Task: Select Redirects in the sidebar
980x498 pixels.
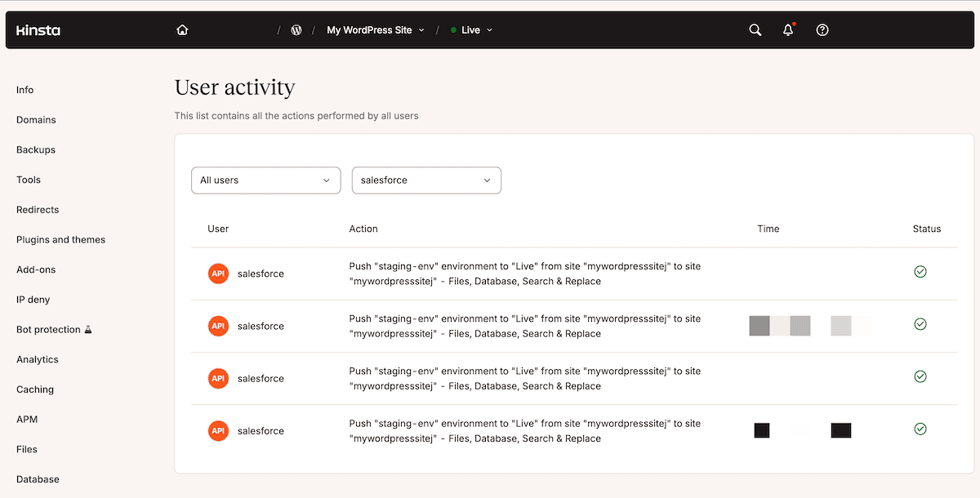Action: tap(38, 210)
